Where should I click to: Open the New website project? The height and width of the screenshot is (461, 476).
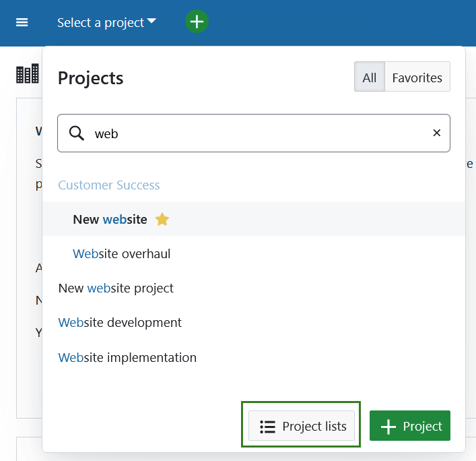point(110,219)
